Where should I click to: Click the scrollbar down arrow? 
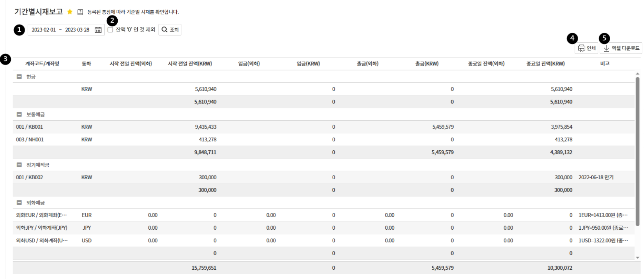pyautogui.click(x=638, y=257)
